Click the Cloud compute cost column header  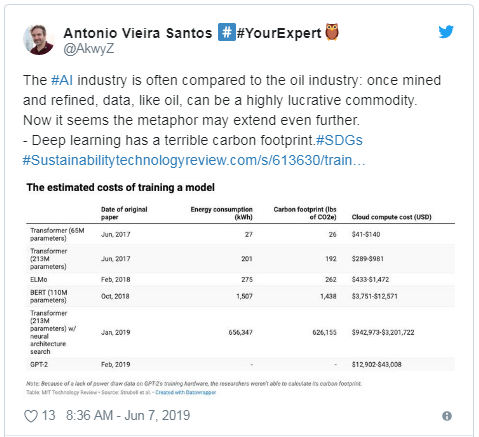coord(391,217)
